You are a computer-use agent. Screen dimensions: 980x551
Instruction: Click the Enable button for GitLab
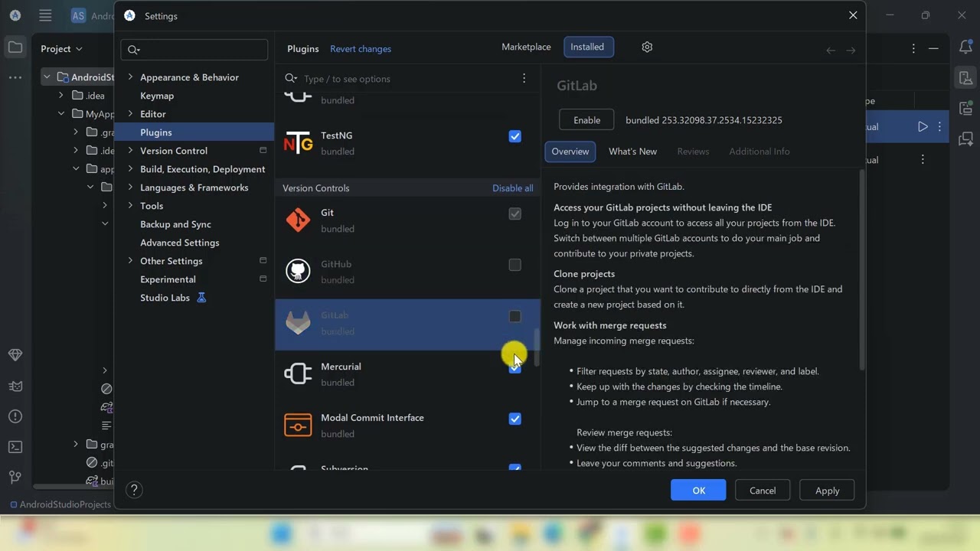[587, 120]
